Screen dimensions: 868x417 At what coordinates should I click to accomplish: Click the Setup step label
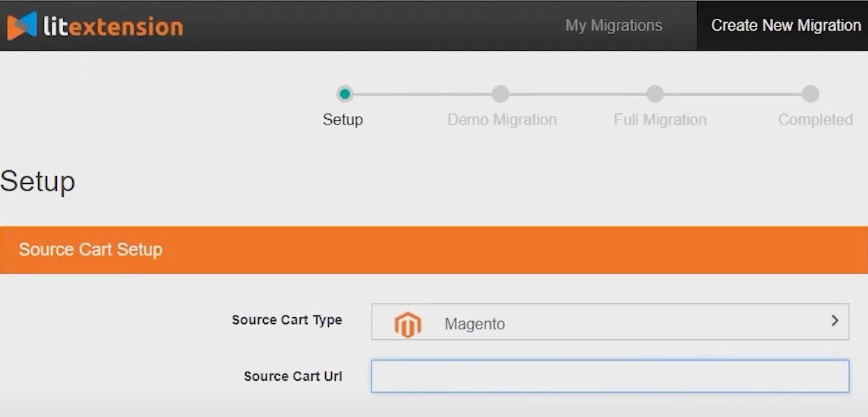tap(343, 120)
